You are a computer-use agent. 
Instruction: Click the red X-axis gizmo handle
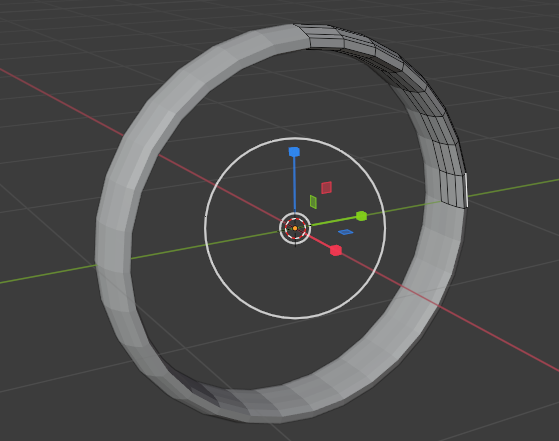tap(336, 251)
